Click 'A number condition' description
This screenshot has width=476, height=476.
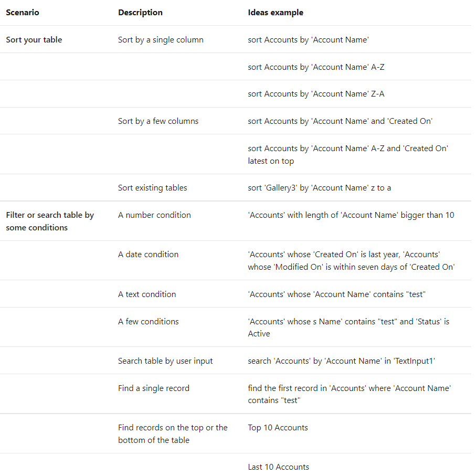(x=154, y=215)
